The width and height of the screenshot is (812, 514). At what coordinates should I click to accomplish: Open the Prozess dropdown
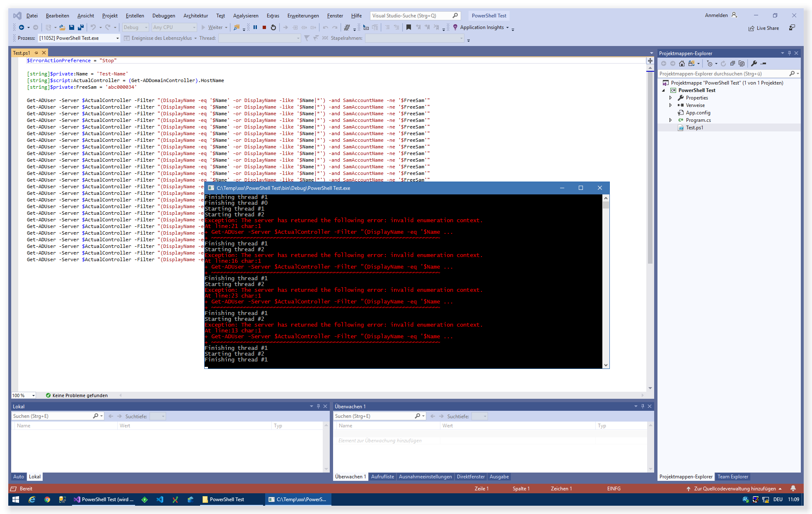(117, 38)
